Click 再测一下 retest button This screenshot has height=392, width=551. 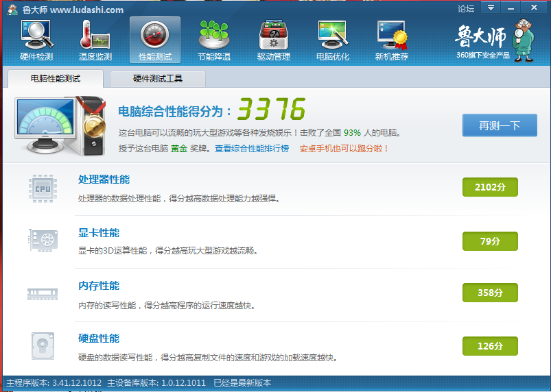coord(500,125)
